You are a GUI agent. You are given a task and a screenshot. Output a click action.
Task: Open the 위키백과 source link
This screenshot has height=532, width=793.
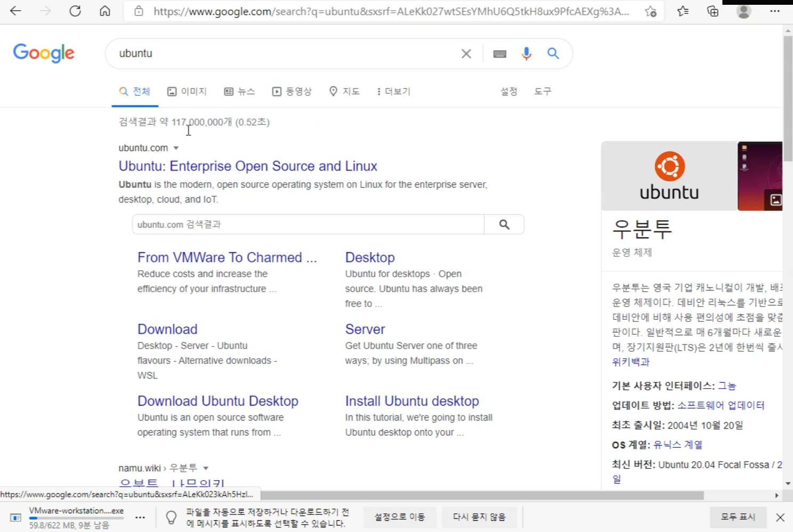(x=631, y=362)
